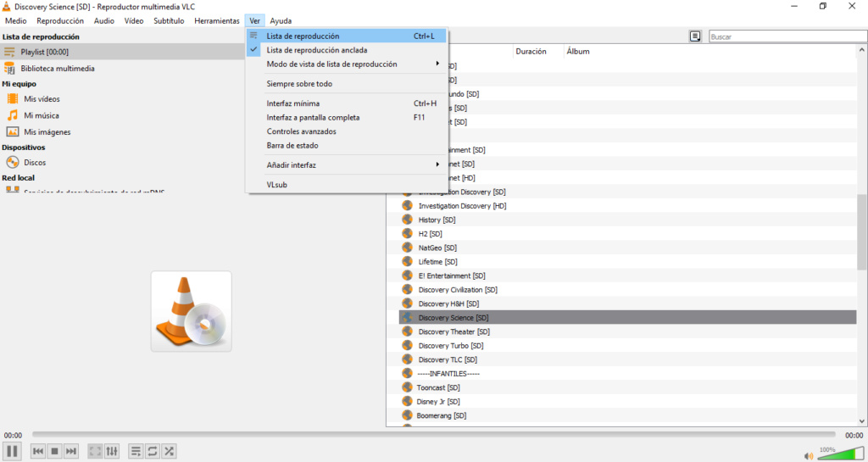This screenshot has width=868, height=462.
Task: Go to previous track button
Action: 38,451
